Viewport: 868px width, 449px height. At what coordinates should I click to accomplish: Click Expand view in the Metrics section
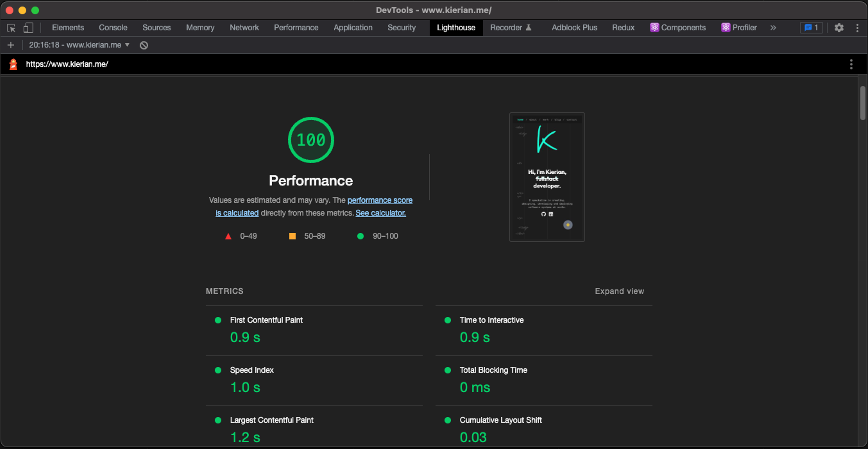[x=619, y=291]
